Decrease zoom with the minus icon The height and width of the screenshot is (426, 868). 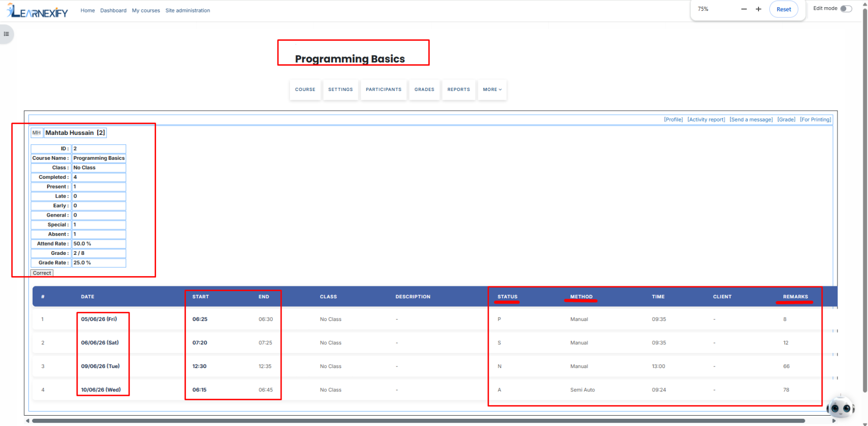744,9
